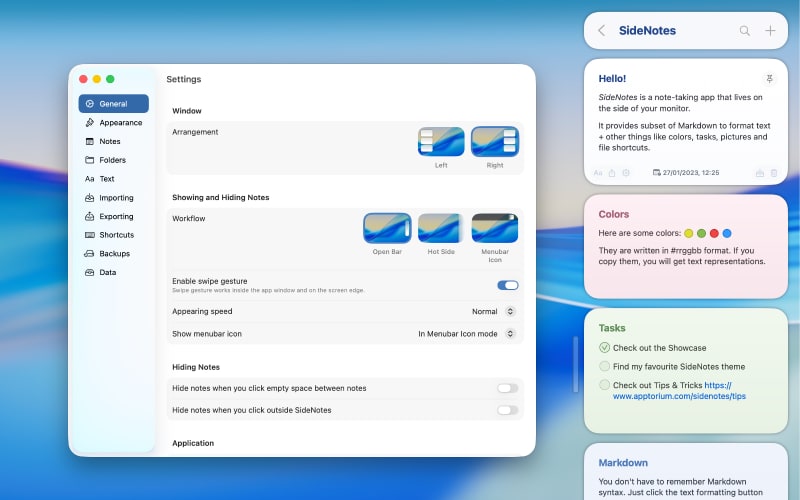Image resolution: width=800 pixels, height=500 pixels.
Task: Click the blue color dot in Colors note
Action: click(x=727, y=233)
